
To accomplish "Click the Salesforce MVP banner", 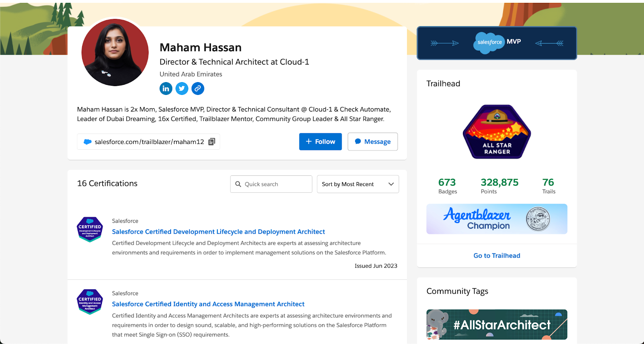I will pyautogui.click(x=497, y=43).
